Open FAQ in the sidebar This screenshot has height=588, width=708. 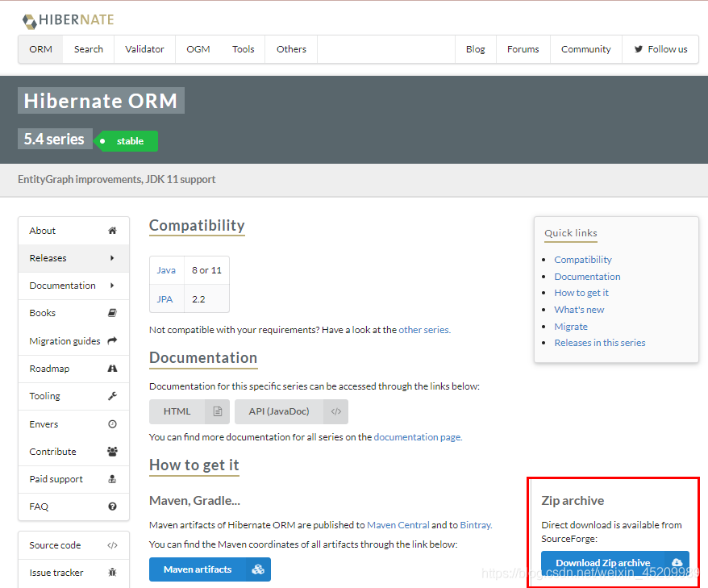tap(73, 507)
